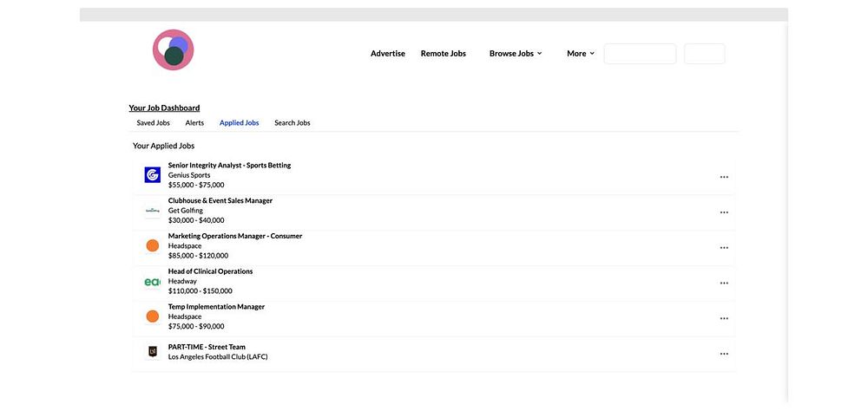Click Los Angeles Football Club (LAFC) text
868x411 pixels.
click(218, 357)
